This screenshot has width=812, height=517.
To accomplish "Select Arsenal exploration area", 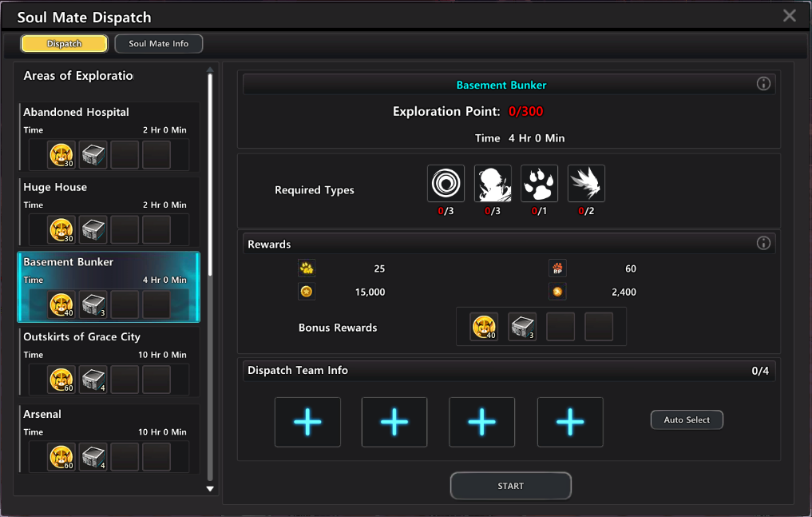I will [109, 439].
